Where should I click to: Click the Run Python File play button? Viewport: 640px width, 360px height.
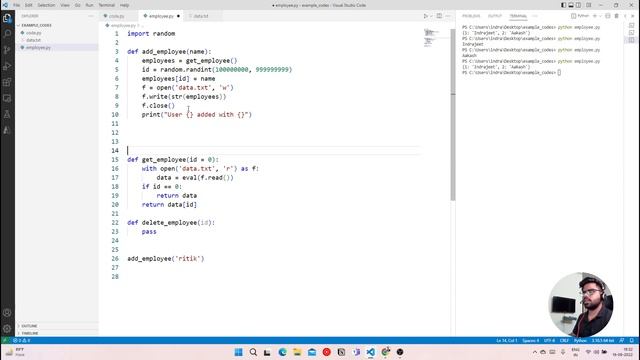tap(426, 16)
